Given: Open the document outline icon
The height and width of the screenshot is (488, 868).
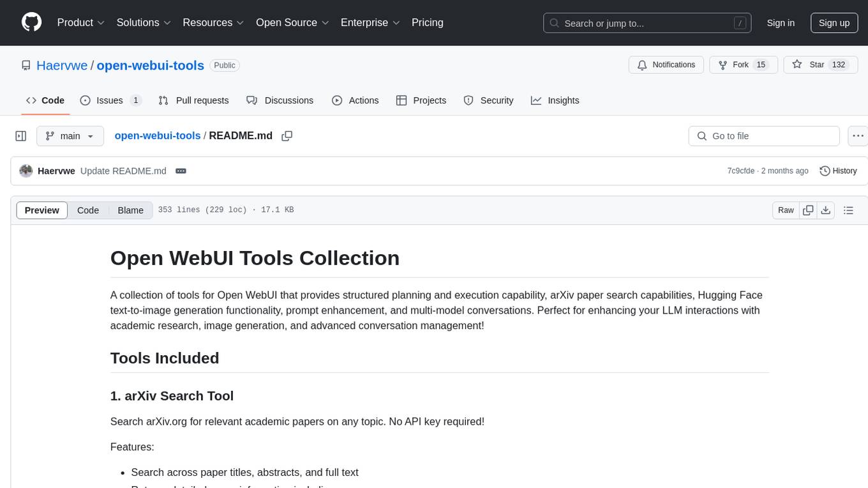Looking at the screenshot, I should [848, 210].
